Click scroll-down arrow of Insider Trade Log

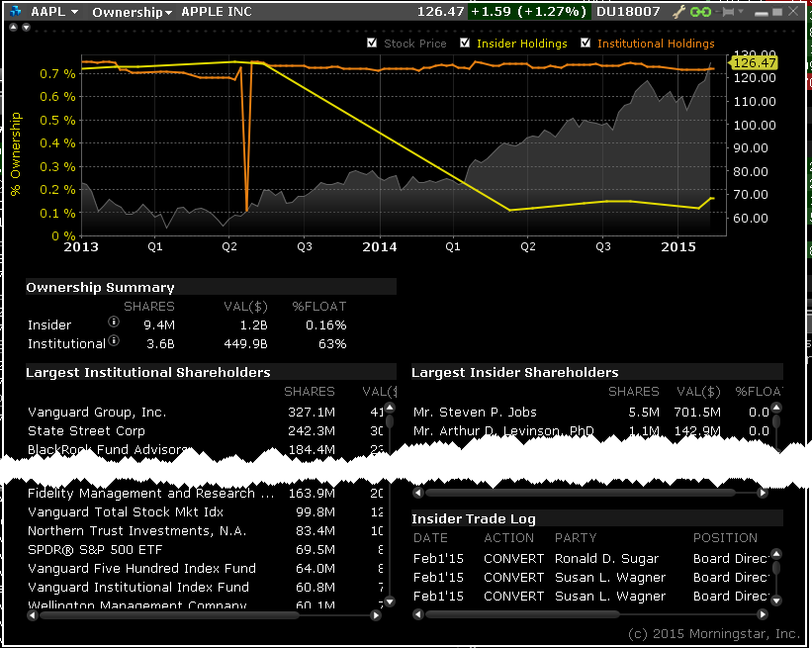tap(775, 601)
